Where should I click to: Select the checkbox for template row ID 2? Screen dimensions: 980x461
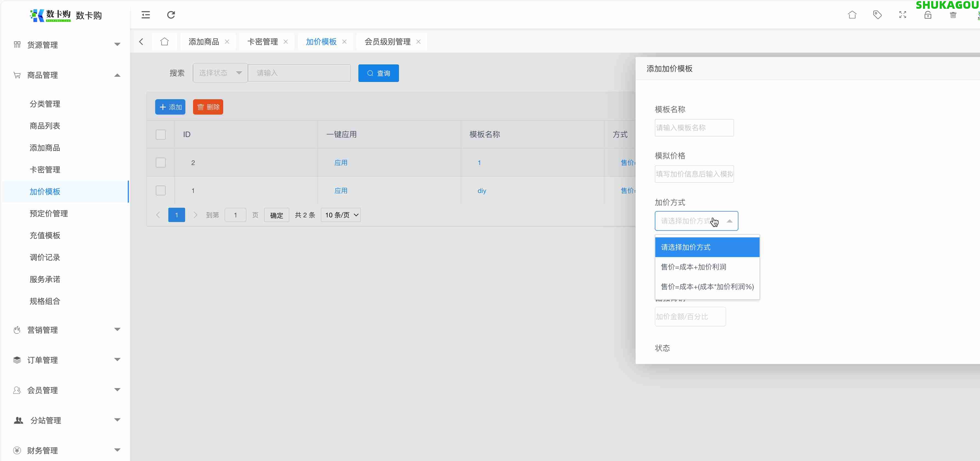point(160,163)
